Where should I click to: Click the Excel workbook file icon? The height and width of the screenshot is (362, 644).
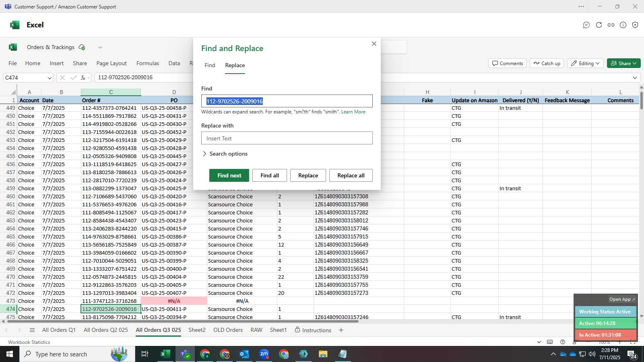(13, 47)
